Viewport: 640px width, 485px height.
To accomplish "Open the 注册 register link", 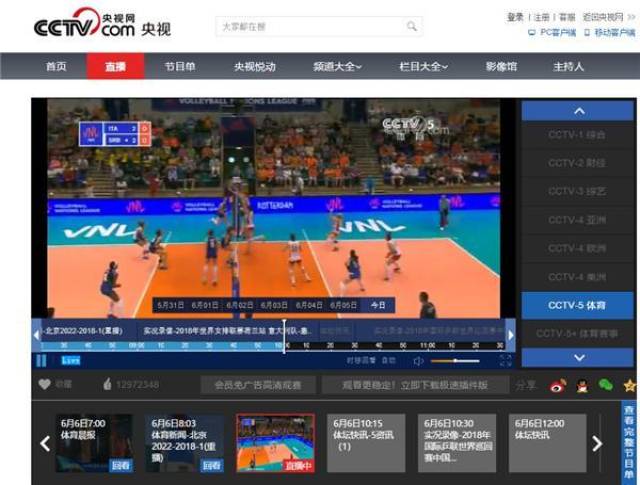I will [x=542, y=17].
